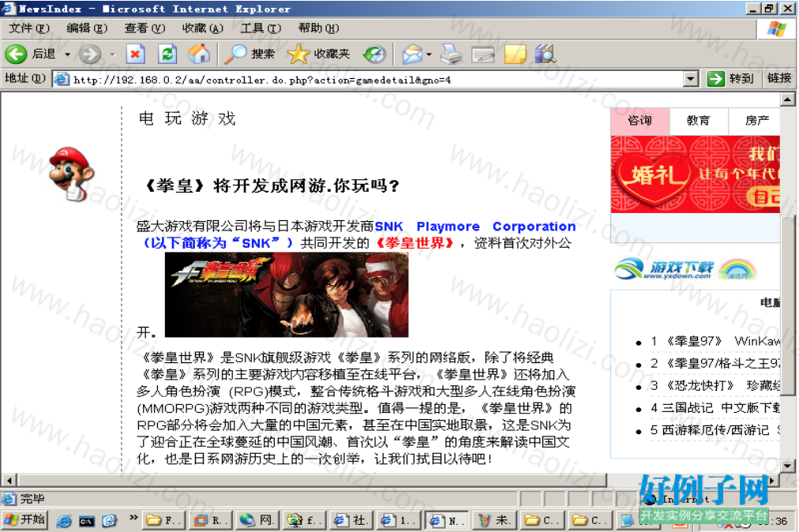The image size is (799, 532).
Task: Stop loading with the red X icon
Action: 136,54
